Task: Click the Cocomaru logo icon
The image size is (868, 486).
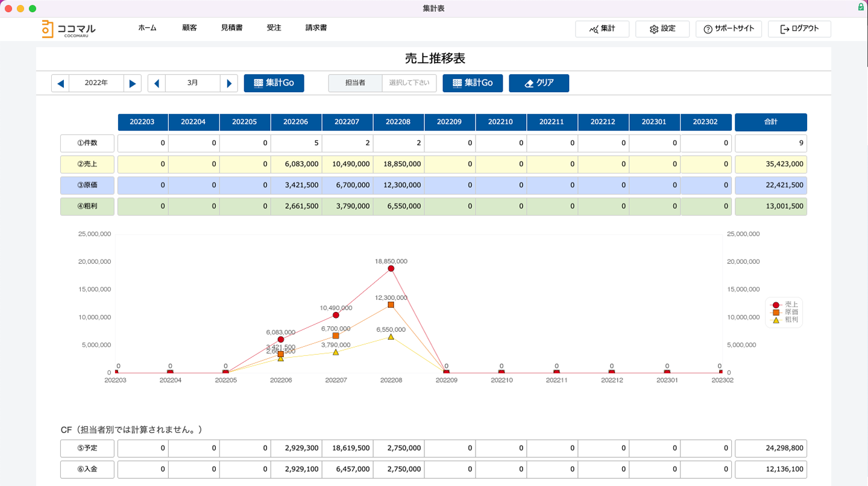Action: [48, 29]
